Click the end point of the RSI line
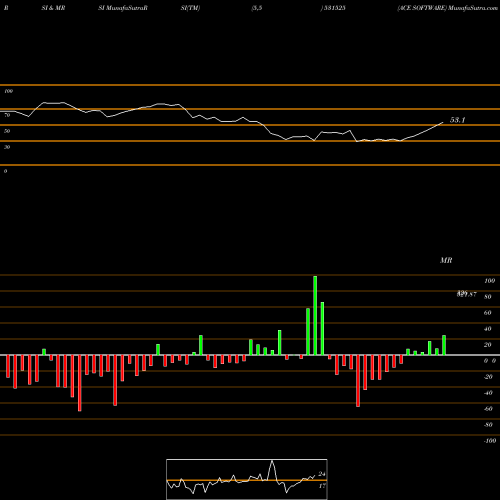 click(x=443, y=123)
